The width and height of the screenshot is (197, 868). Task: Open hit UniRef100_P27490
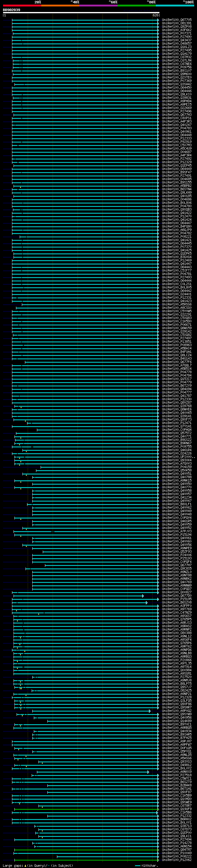177,37
